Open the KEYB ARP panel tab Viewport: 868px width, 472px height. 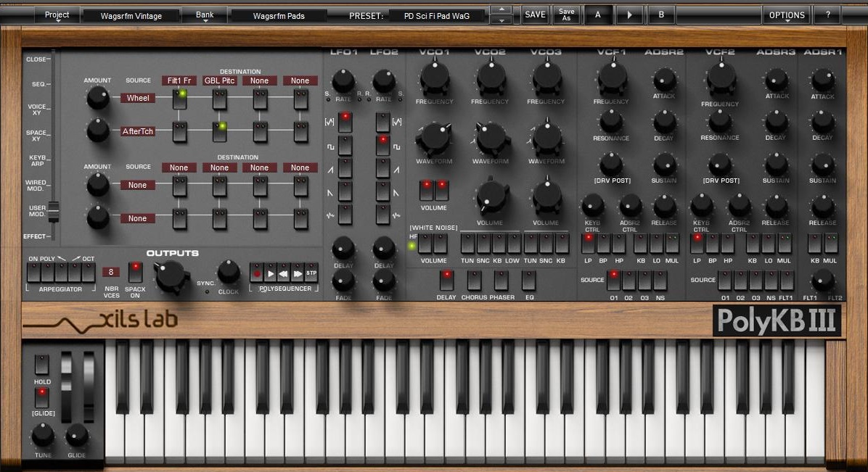click(x=38, y=160)
